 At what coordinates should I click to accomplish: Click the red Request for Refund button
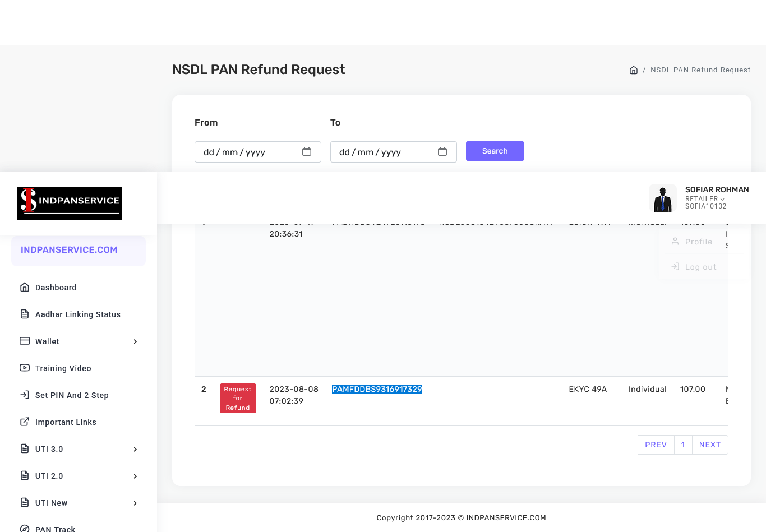238,399
